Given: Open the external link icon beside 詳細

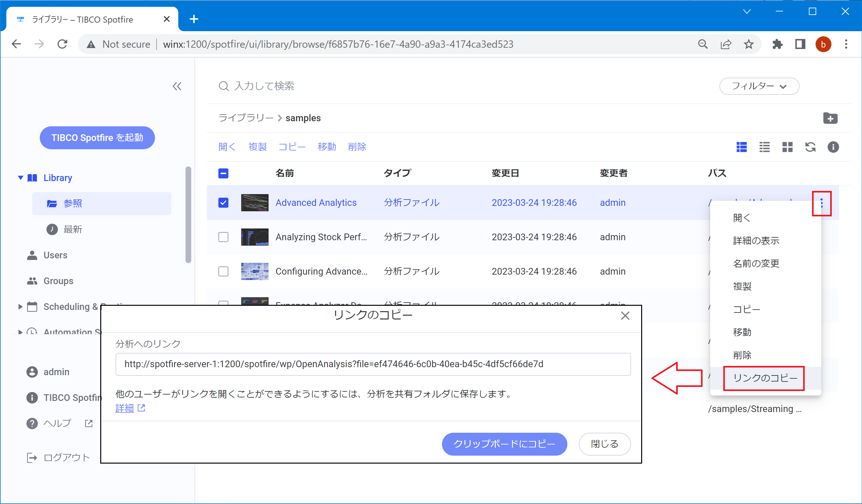Looking at the screenshot, I should (x=141, y=408).
